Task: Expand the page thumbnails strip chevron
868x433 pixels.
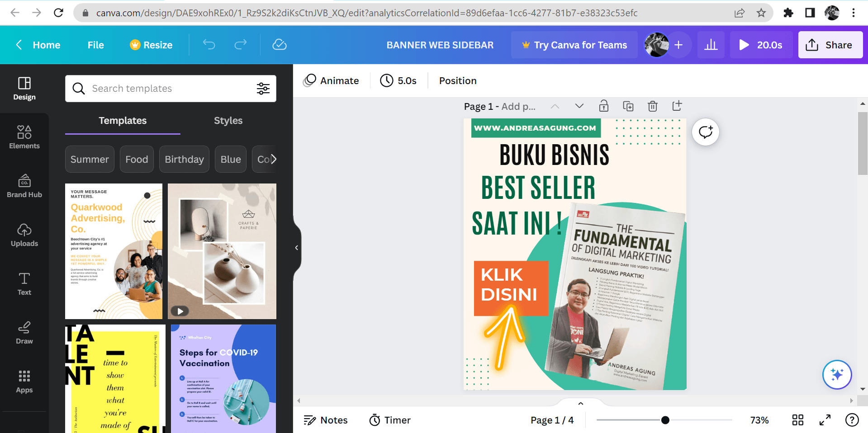Action: [581, 403]
